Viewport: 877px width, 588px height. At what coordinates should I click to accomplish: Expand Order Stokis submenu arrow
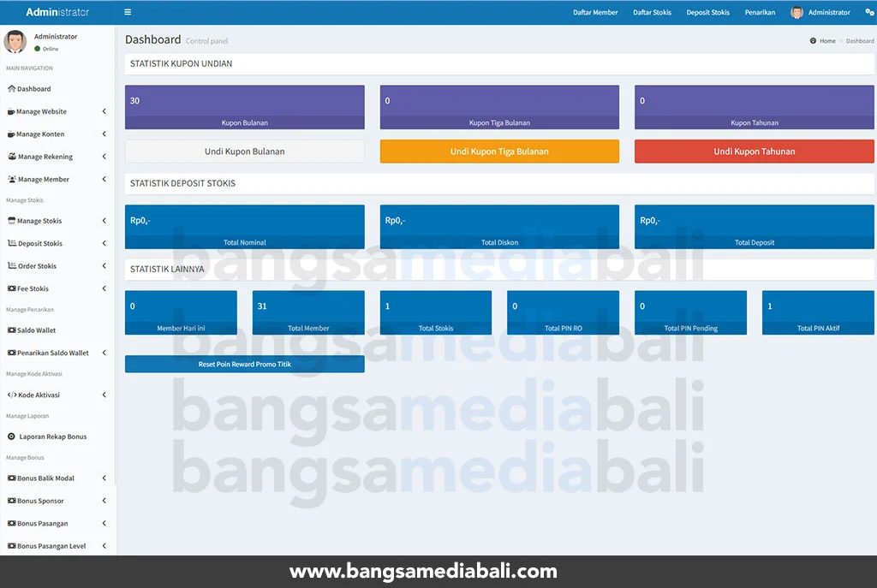[104, 265]
